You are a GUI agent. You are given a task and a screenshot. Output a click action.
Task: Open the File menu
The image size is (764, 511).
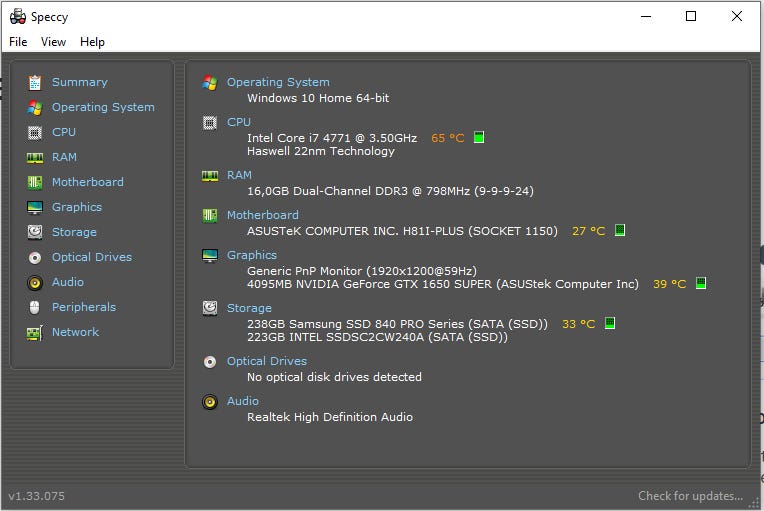coord(18,42)
